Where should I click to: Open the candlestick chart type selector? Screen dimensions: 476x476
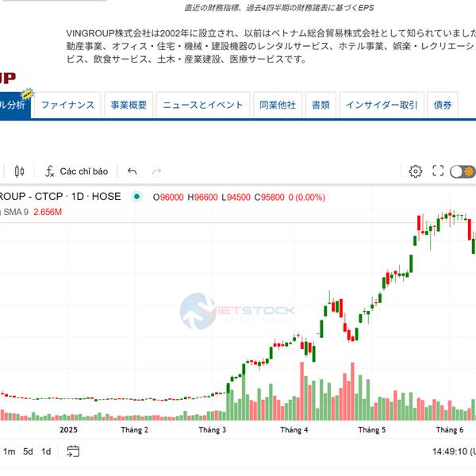19,171
